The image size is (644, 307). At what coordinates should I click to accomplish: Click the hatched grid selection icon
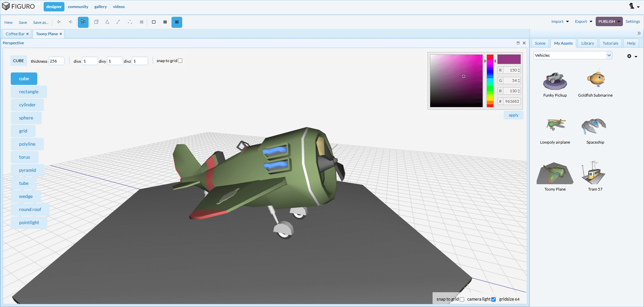coord(142,22)
